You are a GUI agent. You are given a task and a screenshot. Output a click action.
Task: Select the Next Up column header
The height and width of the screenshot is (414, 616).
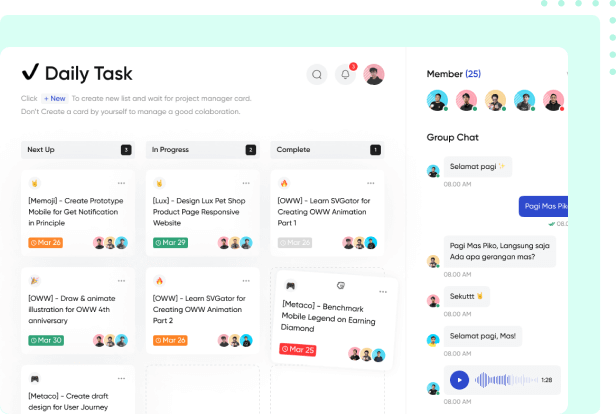pyautogui.click(x=78, y=150)
